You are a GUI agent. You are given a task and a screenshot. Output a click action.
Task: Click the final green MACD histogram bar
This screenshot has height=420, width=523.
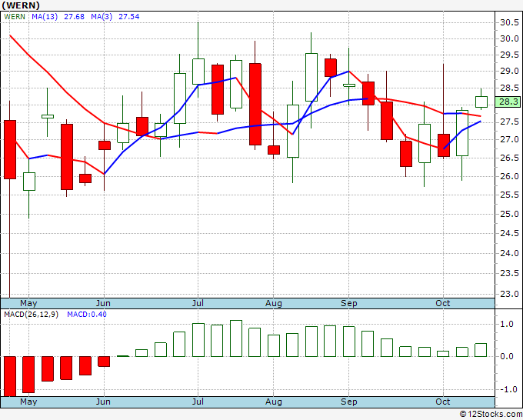tap(481, 350)
